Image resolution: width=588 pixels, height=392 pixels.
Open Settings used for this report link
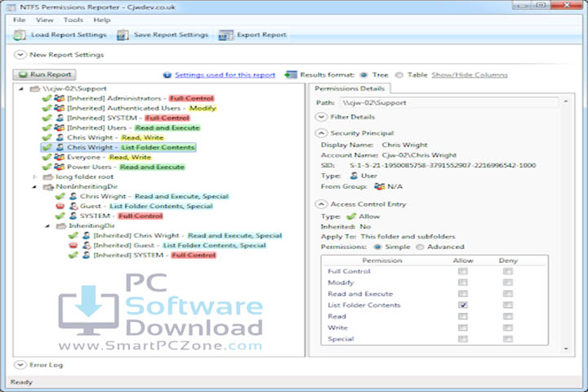tap(225, 75)
